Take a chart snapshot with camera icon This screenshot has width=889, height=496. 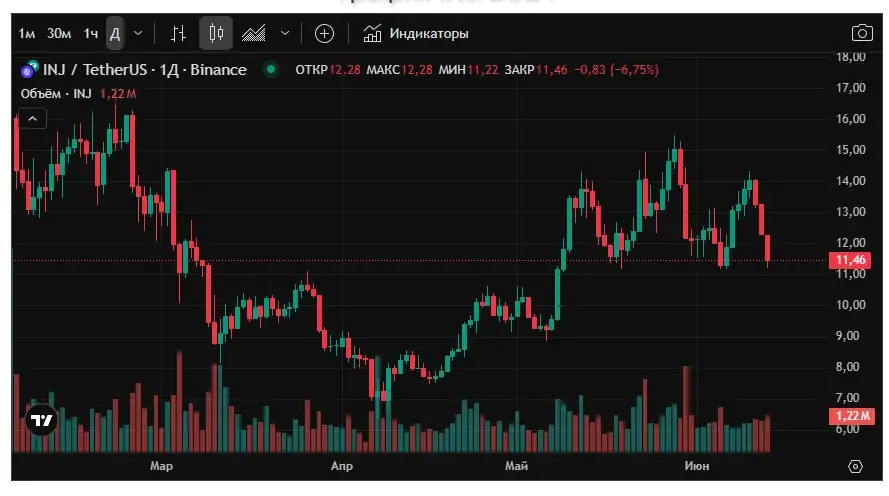[x=862, y=33]
